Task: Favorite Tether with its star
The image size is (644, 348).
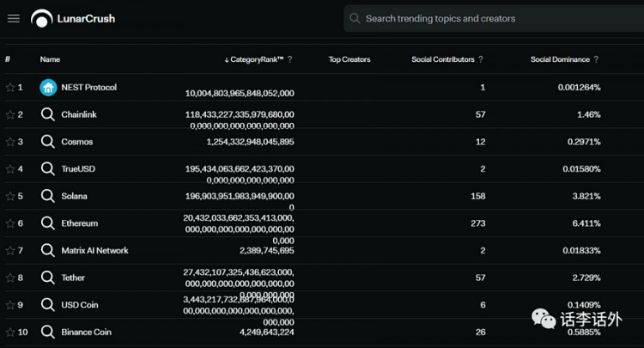Action: point(9,278)
